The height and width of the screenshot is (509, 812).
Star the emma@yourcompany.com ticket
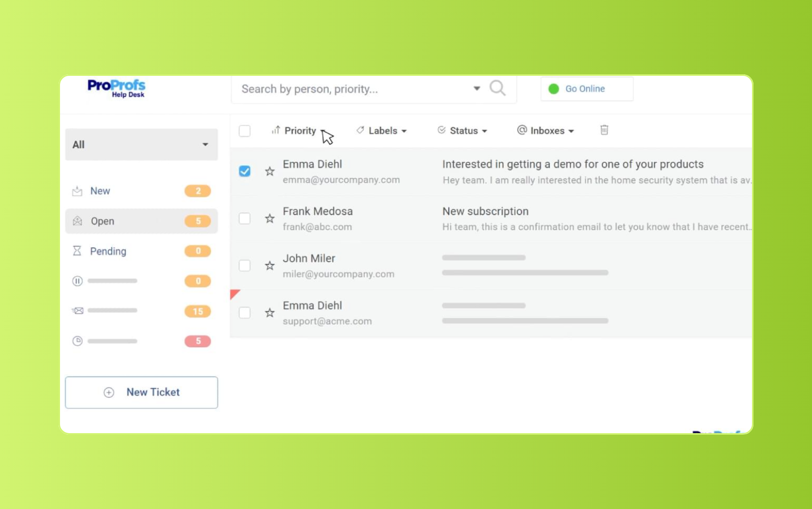(270, 172)
